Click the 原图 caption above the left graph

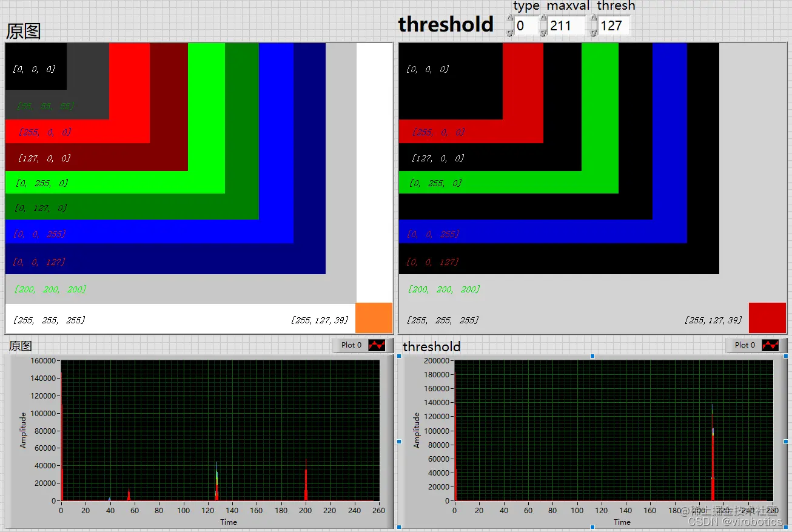click(x=21, y=346)
